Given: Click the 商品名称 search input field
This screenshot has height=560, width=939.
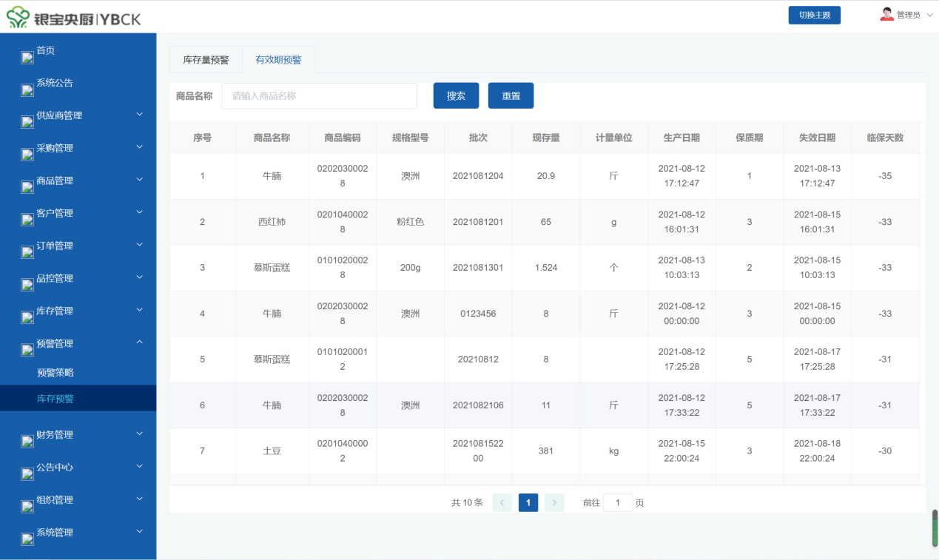Looking at the screenshot, I should click(x=319, y=96).
